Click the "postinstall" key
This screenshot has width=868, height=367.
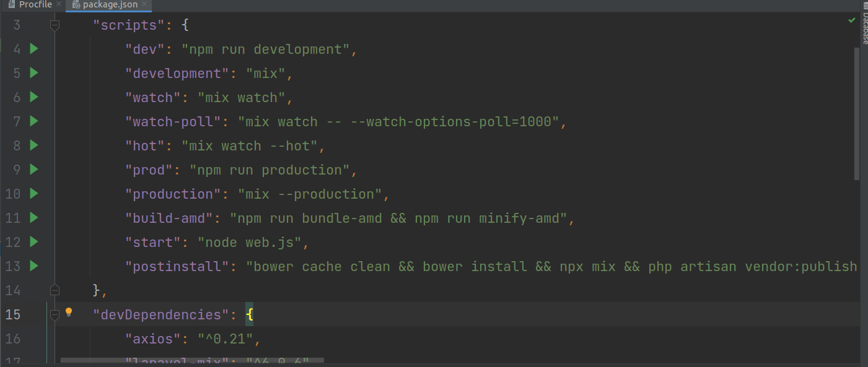[177, 267]
